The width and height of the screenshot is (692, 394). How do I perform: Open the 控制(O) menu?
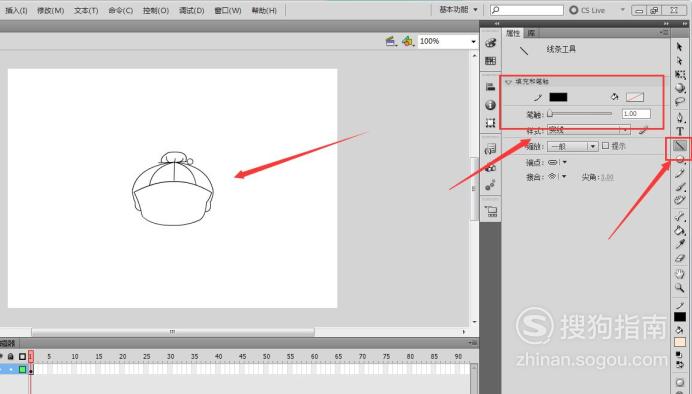156,10
